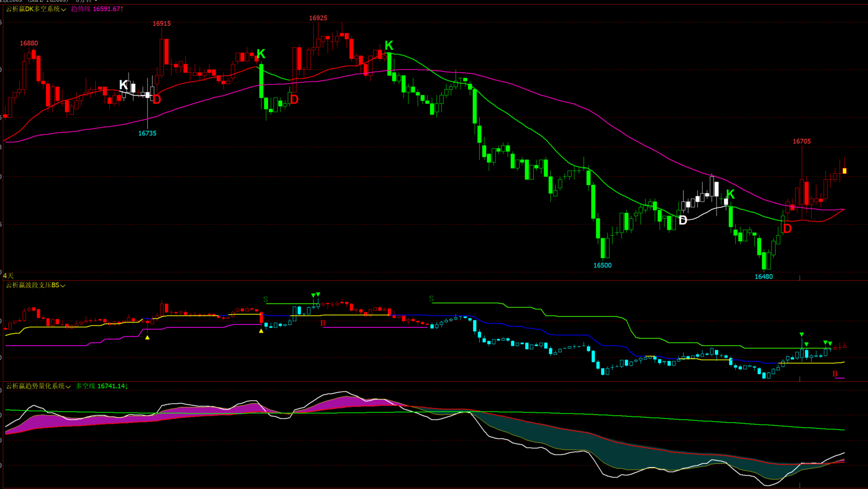
Task: Click the white K signal marker
Action: (124, 85)
